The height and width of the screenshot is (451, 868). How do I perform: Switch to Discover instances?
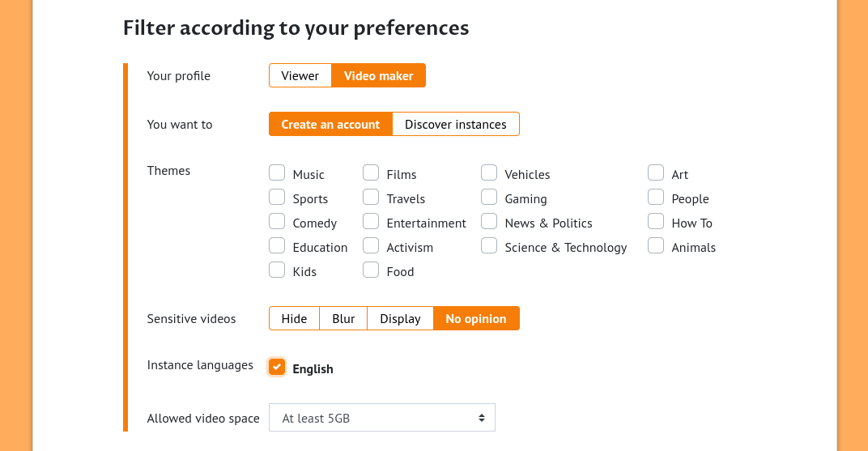[455, 124]
